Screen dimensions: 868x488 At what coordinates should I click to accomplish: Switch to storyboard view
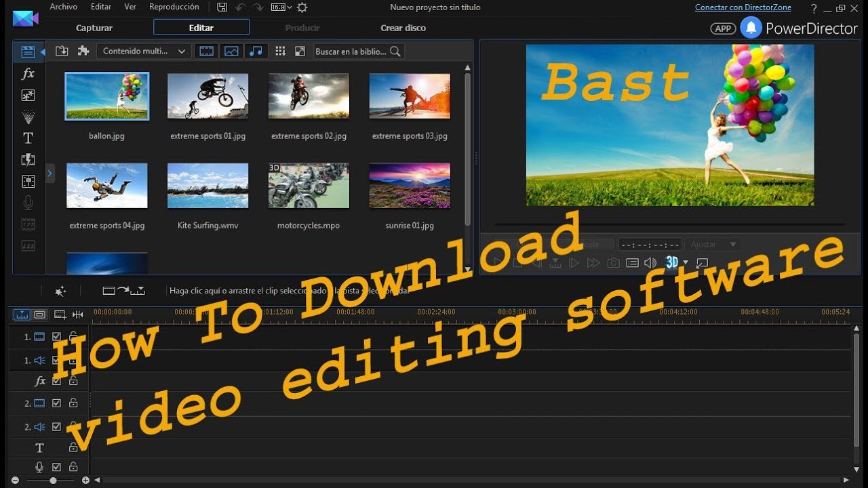[39, 314]
